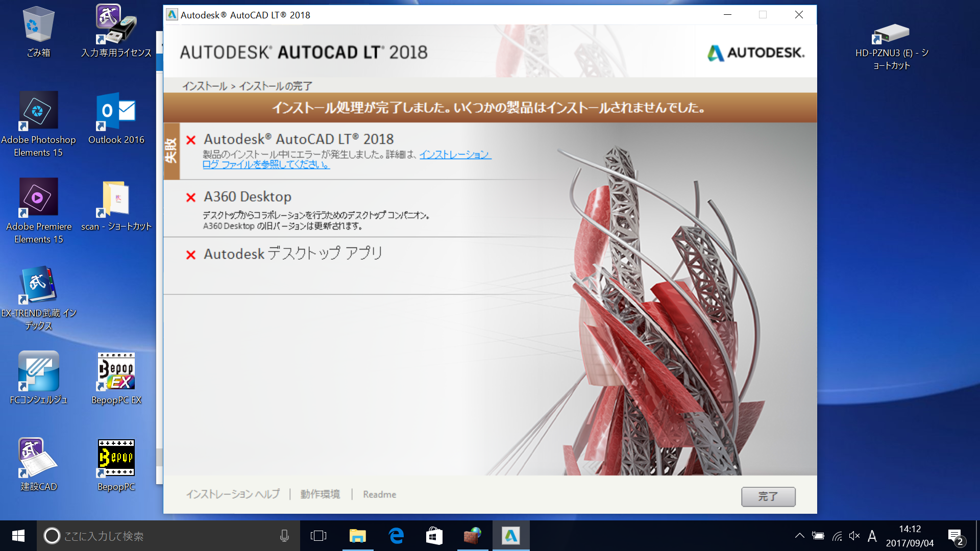Select EX-TREND武蔵 インデックス shortcut

38,298
